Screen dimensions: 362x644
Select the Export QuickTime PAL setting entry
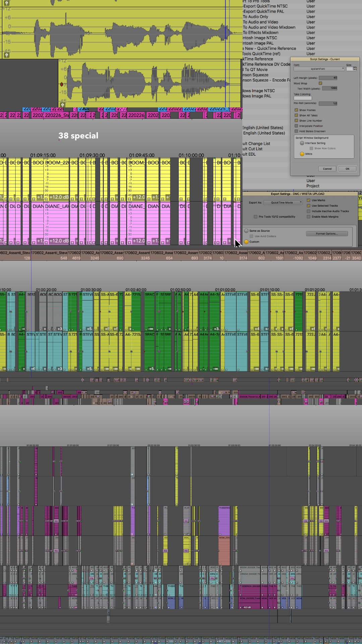tap(263, 11)
